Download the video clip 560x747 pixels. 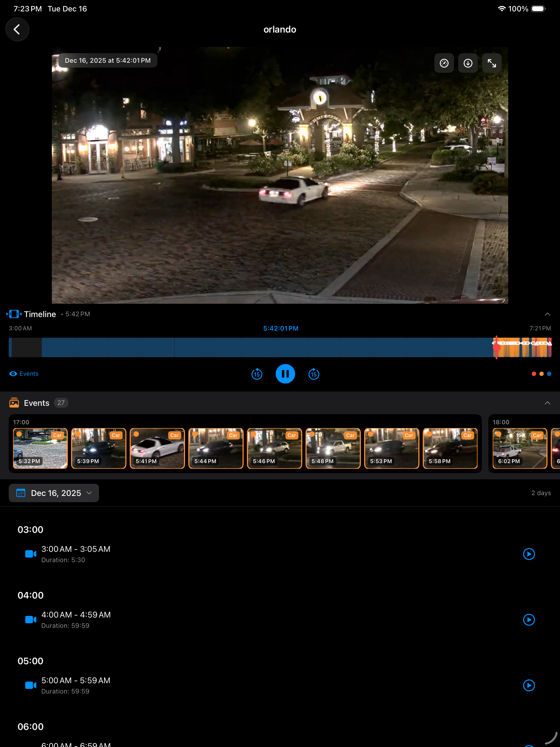[468, 63]
